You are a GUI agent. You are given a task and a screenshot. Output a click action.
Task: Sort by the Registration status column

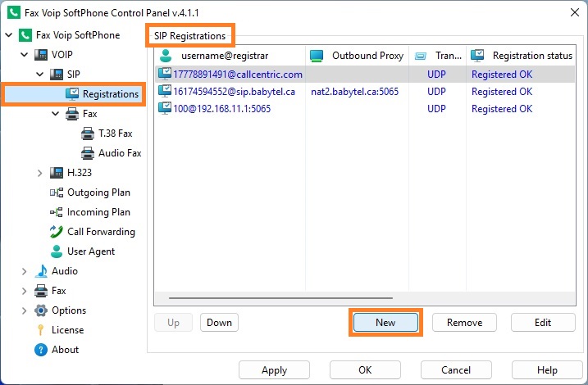click(x=521, y=56)
